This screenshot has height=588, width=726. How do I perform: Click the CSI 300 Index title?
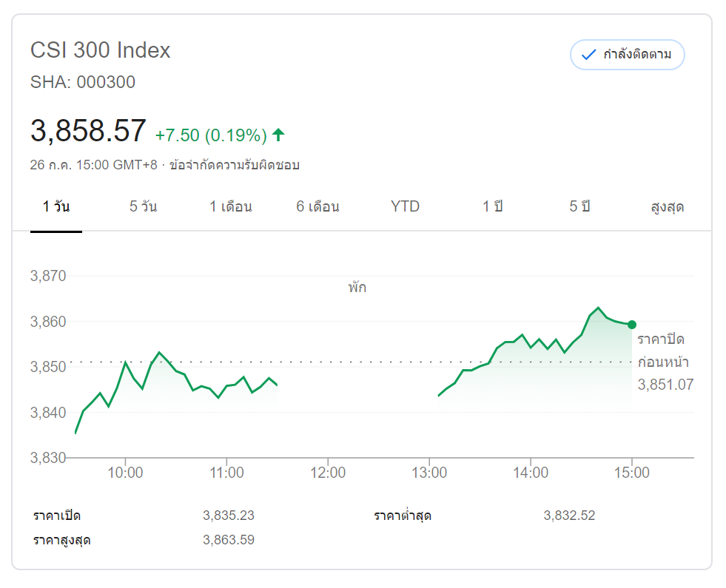coord(101,50)
